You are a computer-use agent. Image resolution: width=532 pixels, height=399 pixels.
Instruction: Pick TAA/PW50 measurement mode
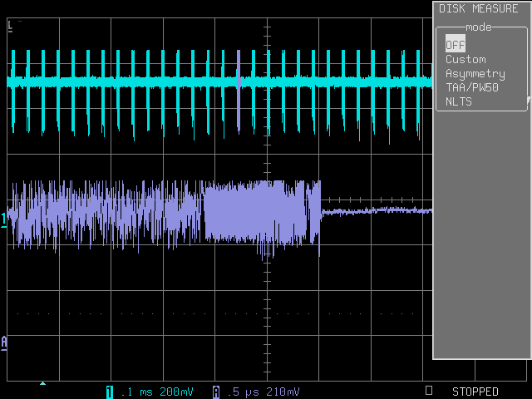(x=472, y=87)
